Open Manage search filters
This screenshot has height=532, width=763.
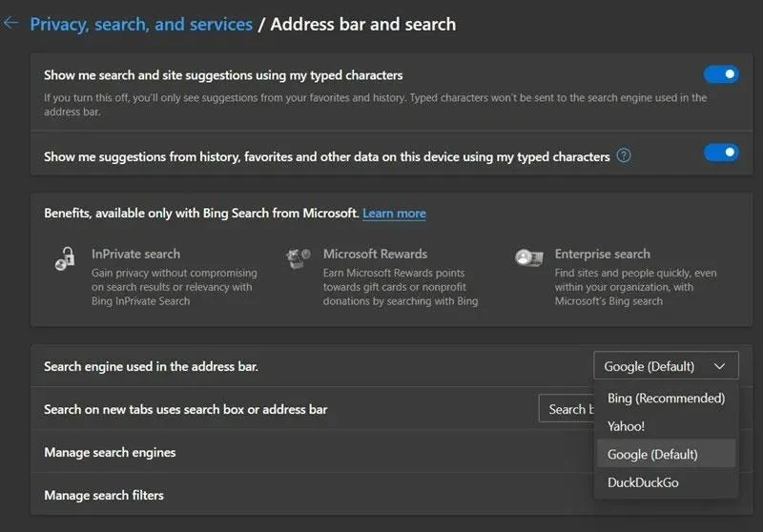(312, 495)
